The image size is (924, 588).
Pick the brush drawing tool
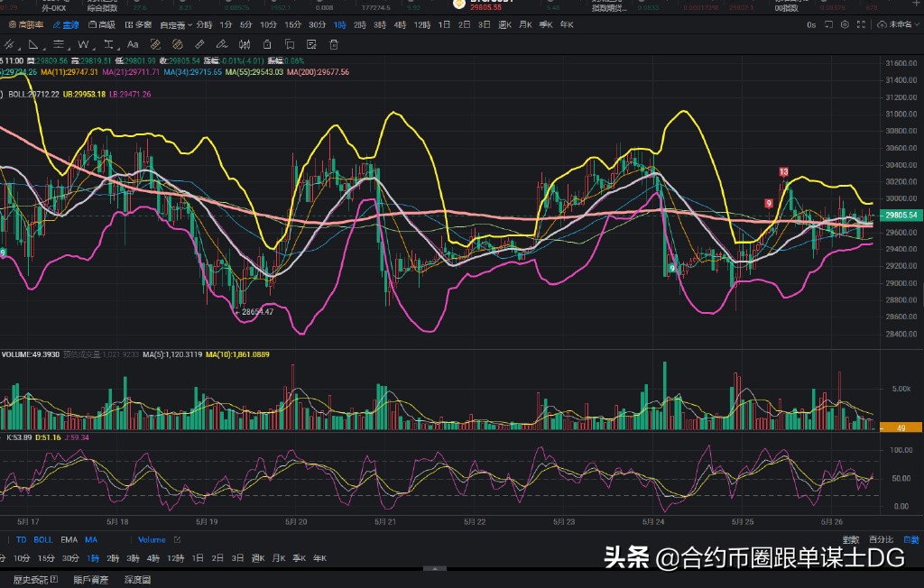(x=221, y=44)
